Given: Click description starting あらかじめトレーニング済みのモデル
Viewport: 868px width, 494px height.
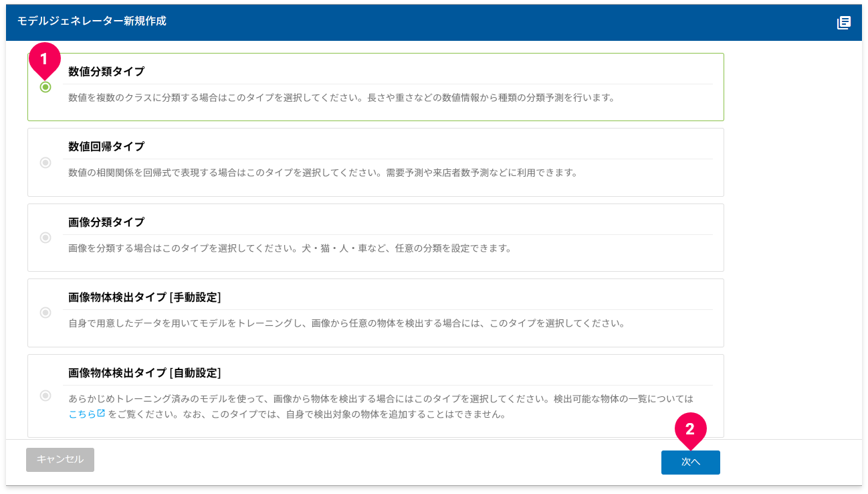Looking at the screenshot, I should (381, 406).
